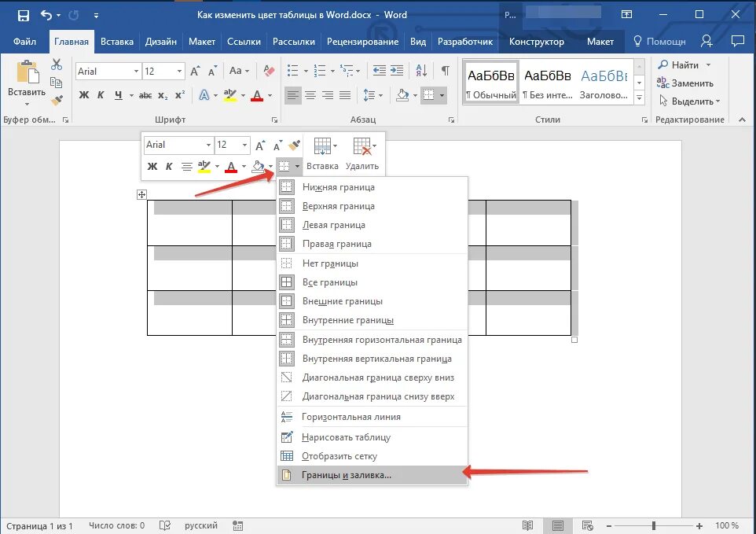
Task: Cut selection with the scissors icon
Action: click(x=57, y=64)
